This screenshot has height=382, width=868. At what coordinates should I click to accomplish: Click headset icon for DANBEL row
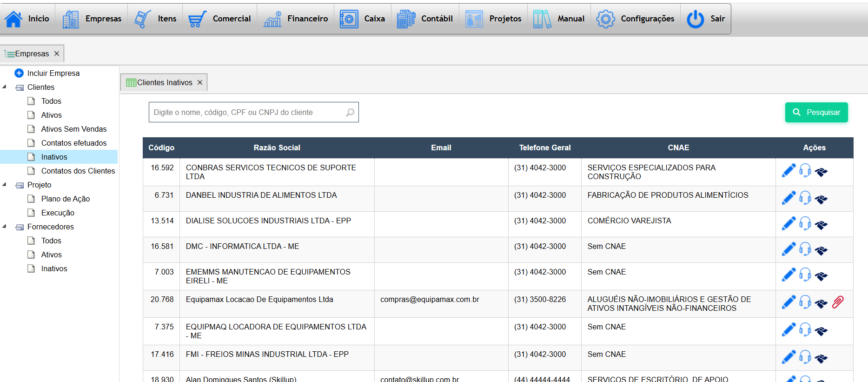coord(805,198)
